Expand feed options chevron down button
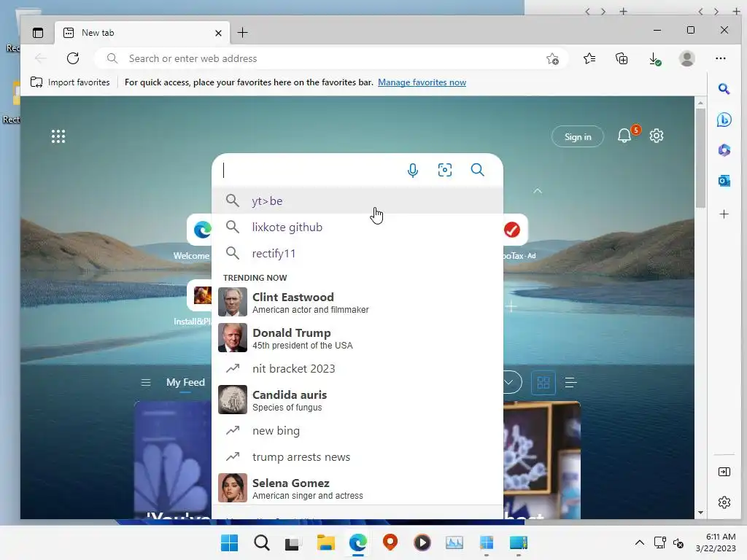 click(x=510, y=382)
